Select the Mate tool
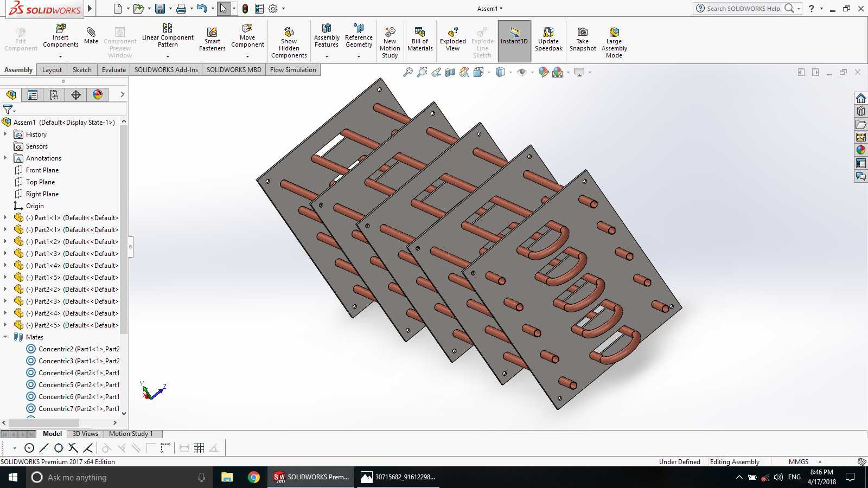This screenshot has width=868, height=488. click(91, 36)
